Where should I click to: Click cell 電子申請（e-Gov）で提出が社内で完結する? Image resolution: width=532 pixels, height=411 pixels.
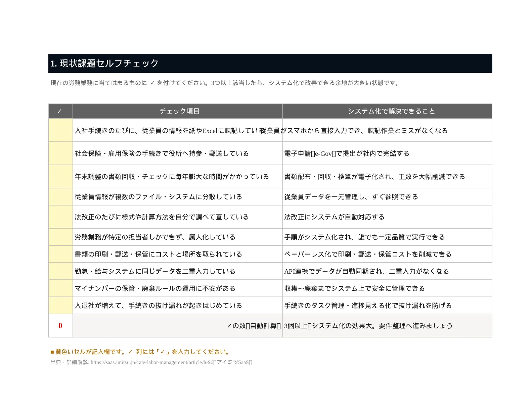(387, 153)
